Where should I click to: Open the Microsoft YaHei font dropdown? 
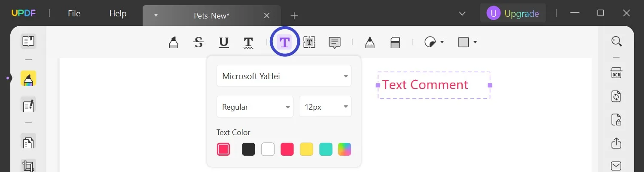284,76
